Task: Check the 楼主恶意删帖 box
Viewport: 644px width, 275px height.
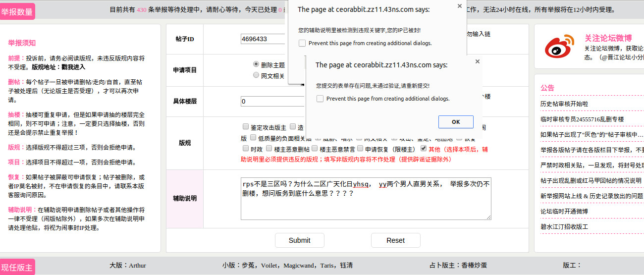Action: [x=269, y=149]
